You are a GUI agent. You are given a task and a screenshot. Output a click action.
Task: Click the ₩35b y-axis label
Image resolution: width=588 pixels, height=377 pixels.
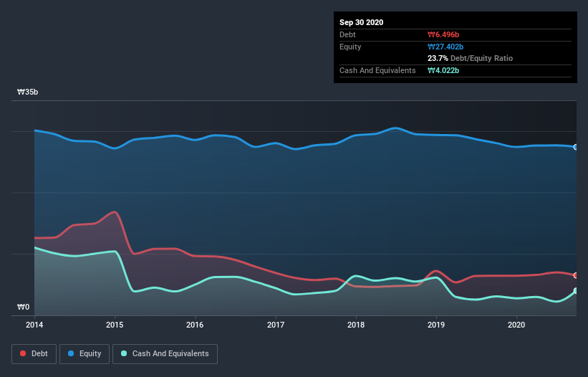tap(27, 92)
